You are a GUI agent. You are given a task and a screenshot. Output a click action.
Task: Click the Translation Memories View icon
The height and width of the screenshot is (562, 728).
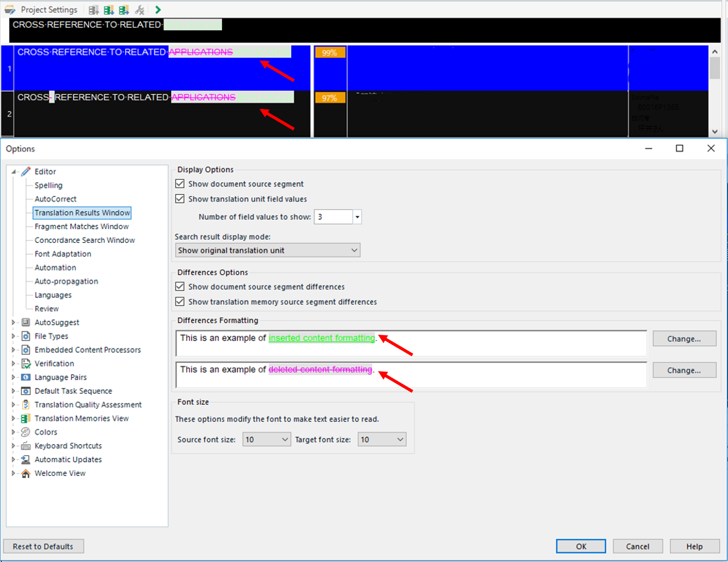26,419
